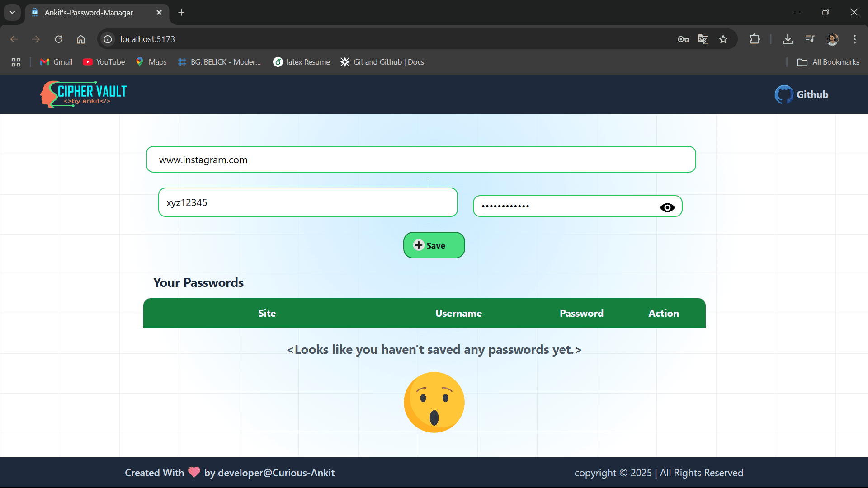Click the Cipher Vault logo
868x488 pixels.
[83, 94]
